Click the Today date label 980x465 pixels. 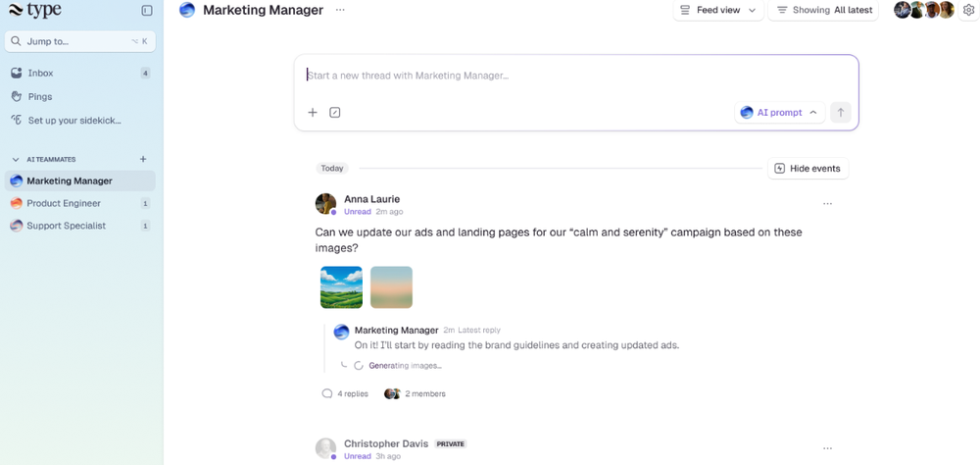pos(332,169)
